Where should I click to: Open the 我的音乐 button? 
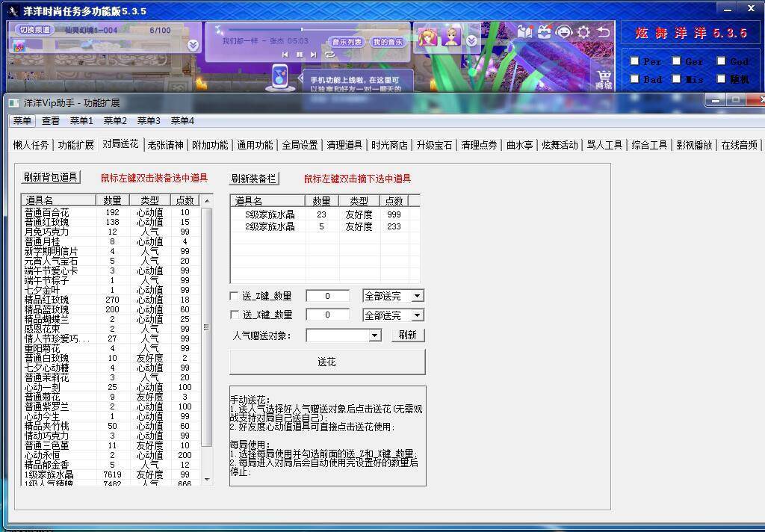(x=388, y=42)
